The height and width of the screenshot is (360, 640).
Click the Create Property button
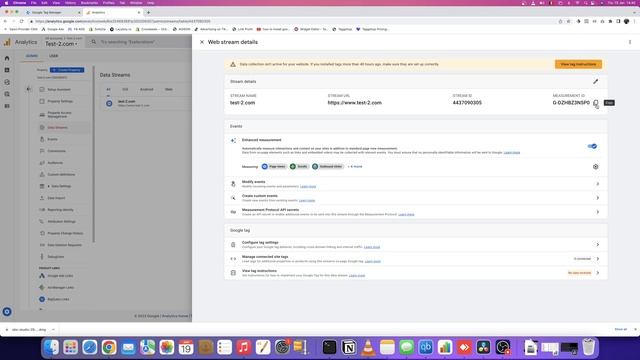(67, 70)
